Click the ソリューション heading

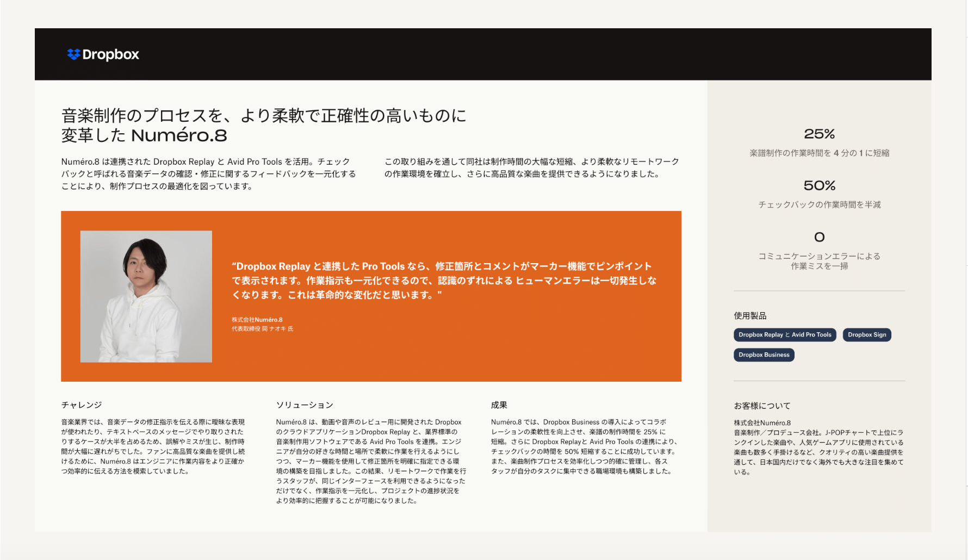coord(305,405)
